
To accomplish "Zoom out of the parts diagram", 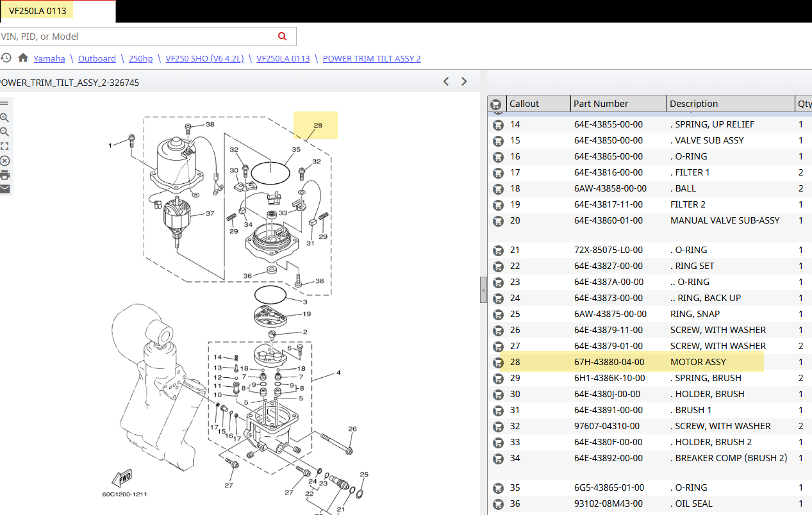I will pos(4,132).
